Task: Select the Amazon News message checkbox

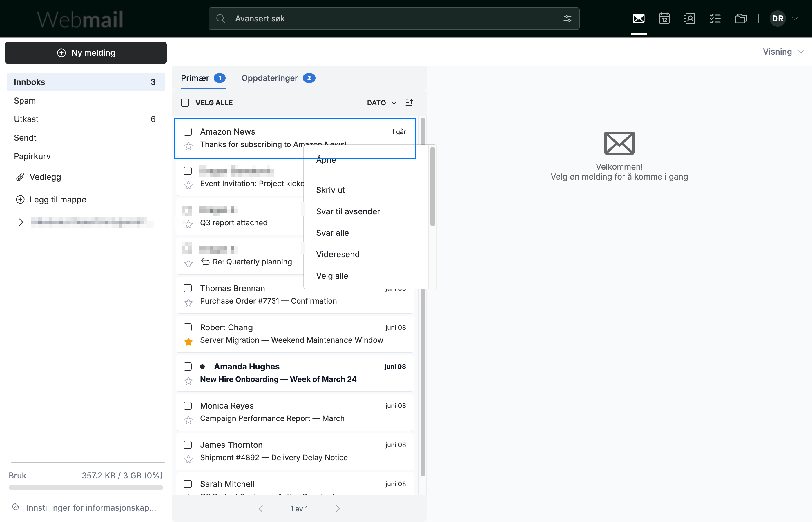Action: coord(187,132)
